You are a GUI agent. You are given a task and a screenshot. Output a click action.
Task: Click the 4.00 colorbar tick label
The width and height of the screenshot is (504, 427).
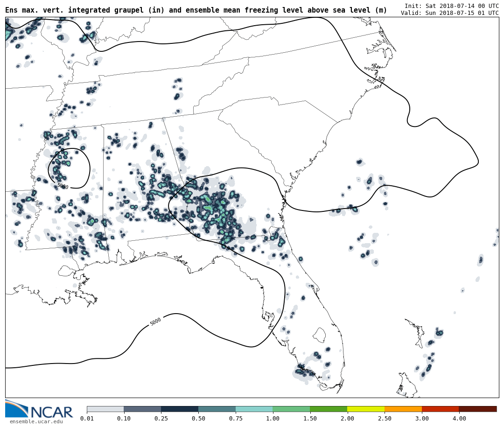click(x=459, y=418)
